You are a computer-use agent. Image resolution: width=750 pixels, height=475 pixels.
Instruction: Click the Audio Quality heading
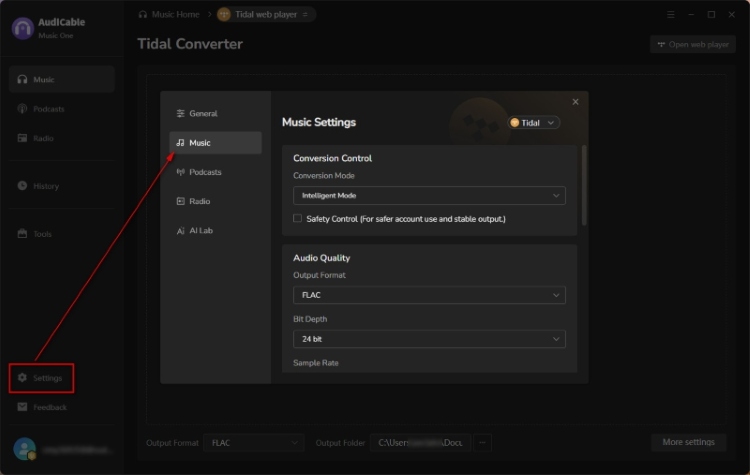coord(321,258)
